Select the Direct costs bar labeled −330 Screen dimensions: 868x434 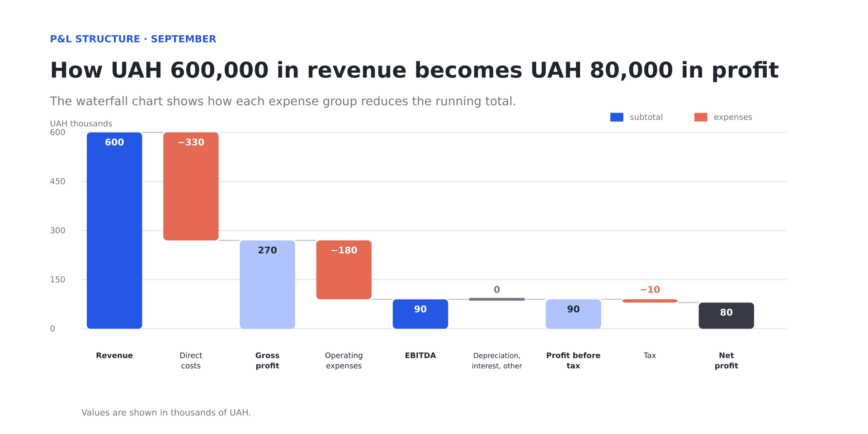(191, 186)
